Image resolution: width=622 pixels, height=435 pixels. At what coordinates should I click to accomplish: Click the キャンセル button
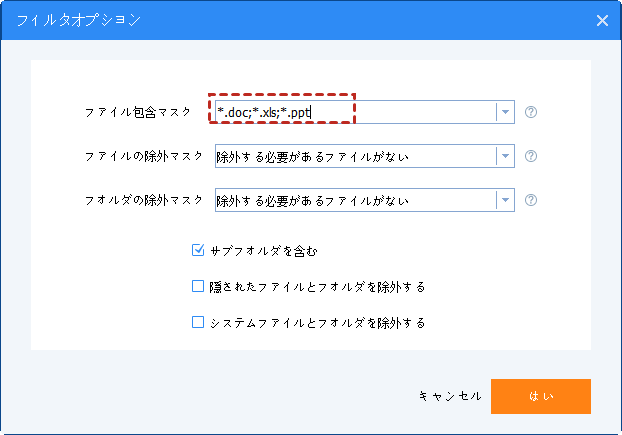[451, 397]
